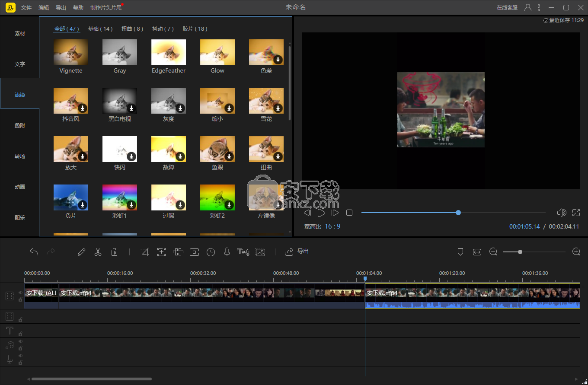Viewport: 588px width, 385px height.
Task: Open 制作片头片尾
Action: 106,8
